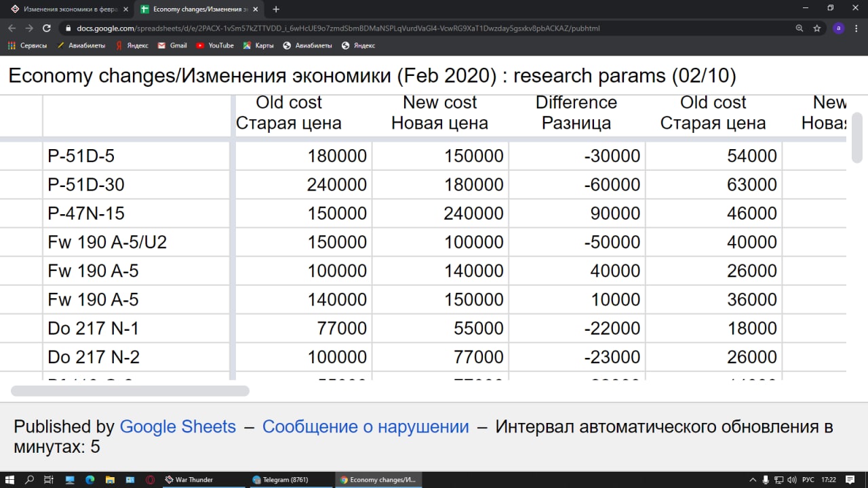868x488 pixels.
Task: Go back using the back arrow
Action: coord(12,28)
